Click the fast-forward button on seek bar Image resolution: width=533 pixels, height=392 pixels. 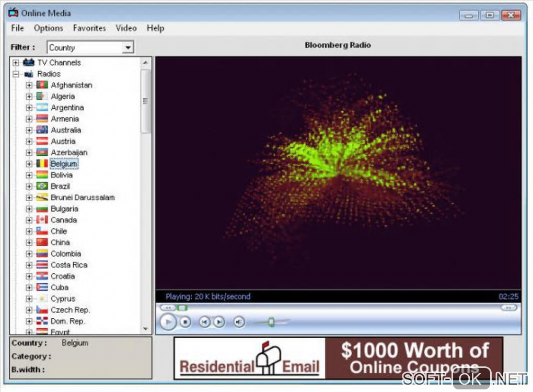[x=509, y=308]
